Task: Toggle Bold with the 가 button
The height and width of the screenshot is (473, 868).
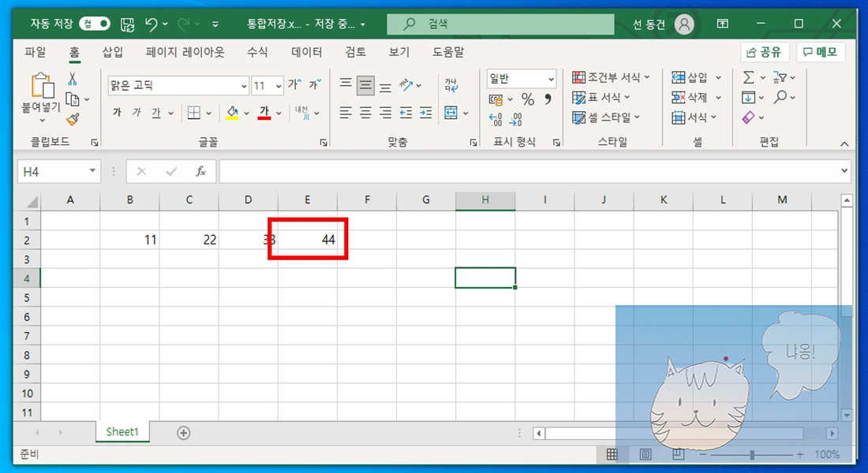Action: pos(117,113)
